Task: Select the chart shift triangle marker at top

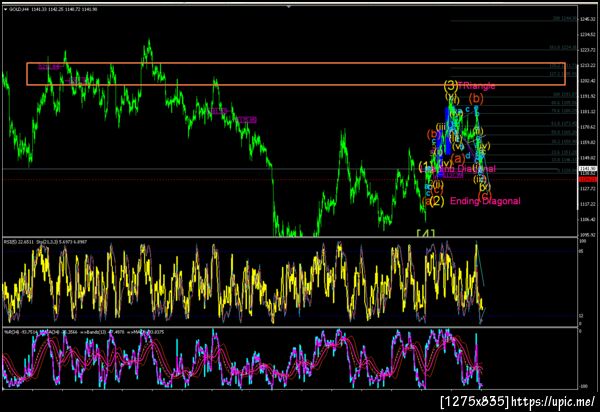Action: pos(289,7)
